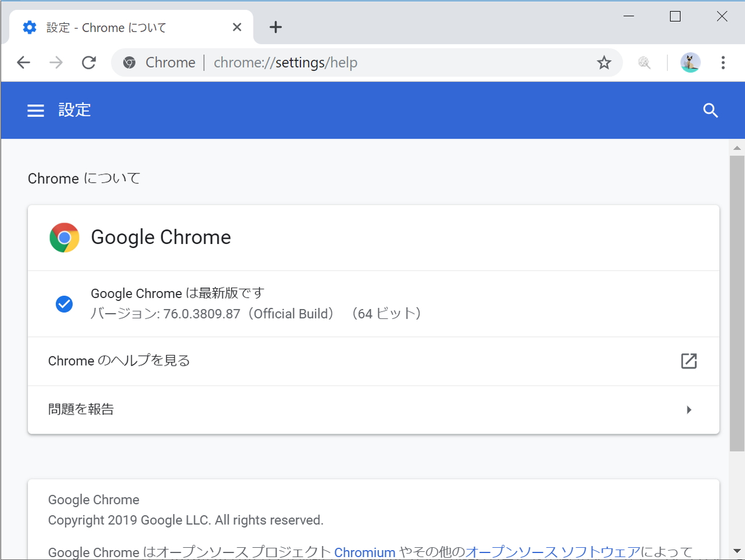Click the external link icon for Chrome help
The image size is (745, 560).
689,361
